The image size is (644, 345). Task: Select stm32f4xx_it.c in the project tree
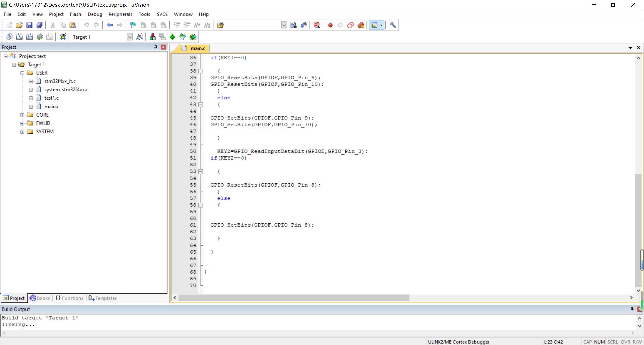[60, 81]
